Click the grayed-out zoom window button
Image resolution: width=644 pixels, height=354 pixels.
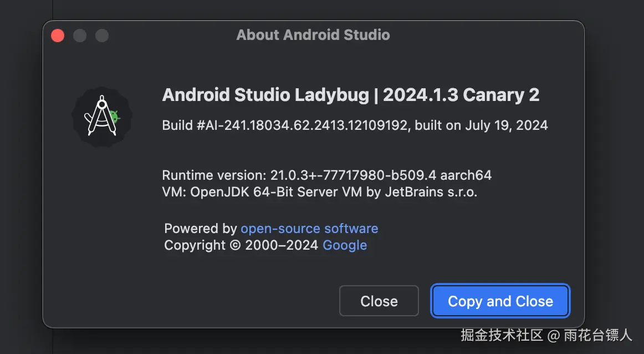tap(102, 36)
